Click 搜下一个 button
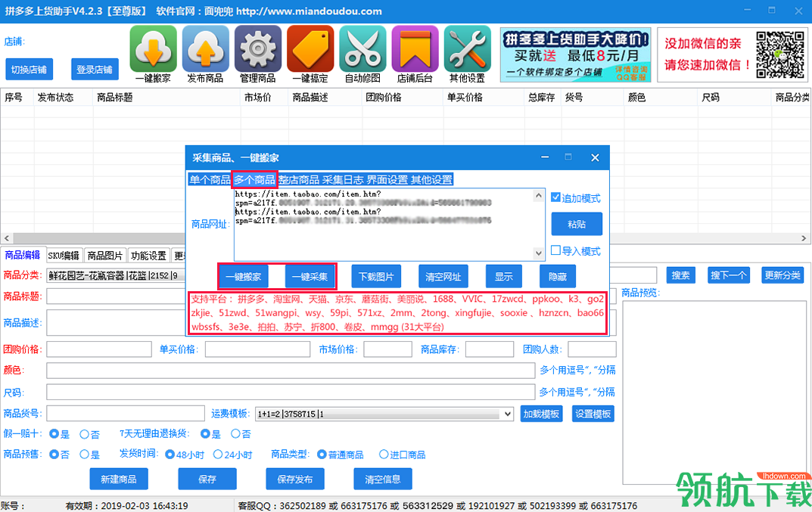 [728, 275]
